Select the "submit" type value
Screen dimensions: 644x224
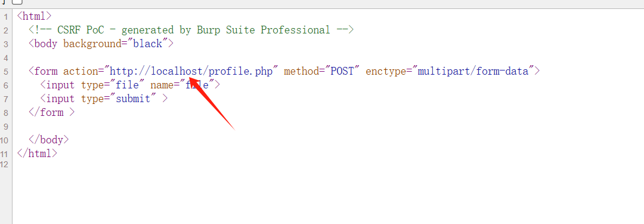132,99
